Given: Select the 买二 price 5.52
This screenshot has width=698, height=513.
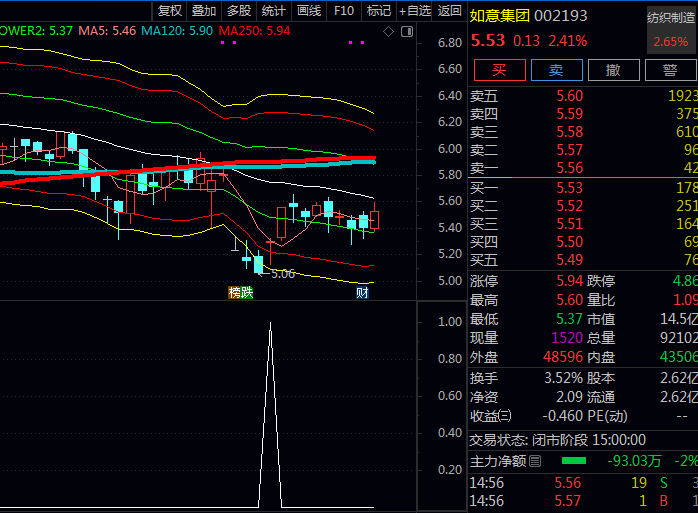Looking at the screenshot, I should pos(569,206).
